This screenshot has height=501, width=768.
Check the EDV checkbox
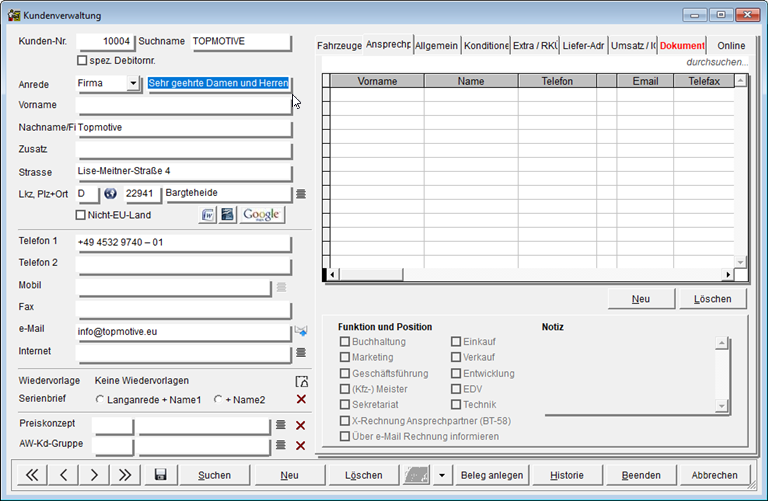[456, 389]
